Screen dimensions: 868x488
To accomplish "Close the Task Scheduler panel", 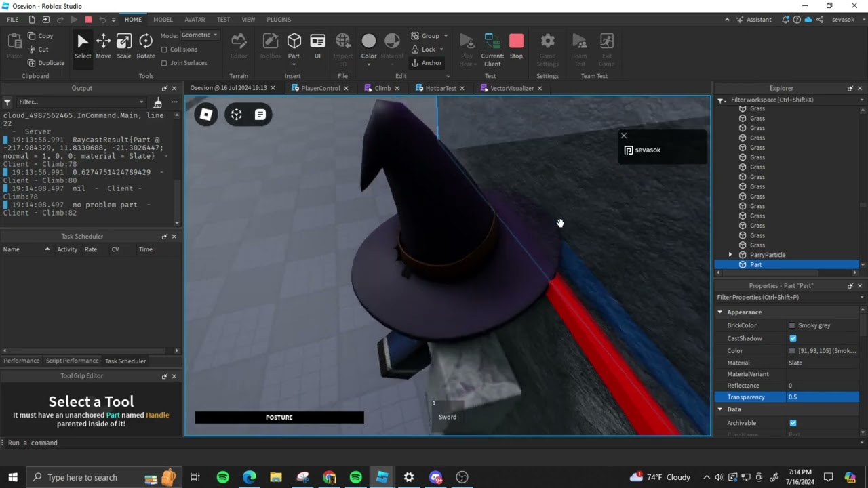I will coord(174,237).
